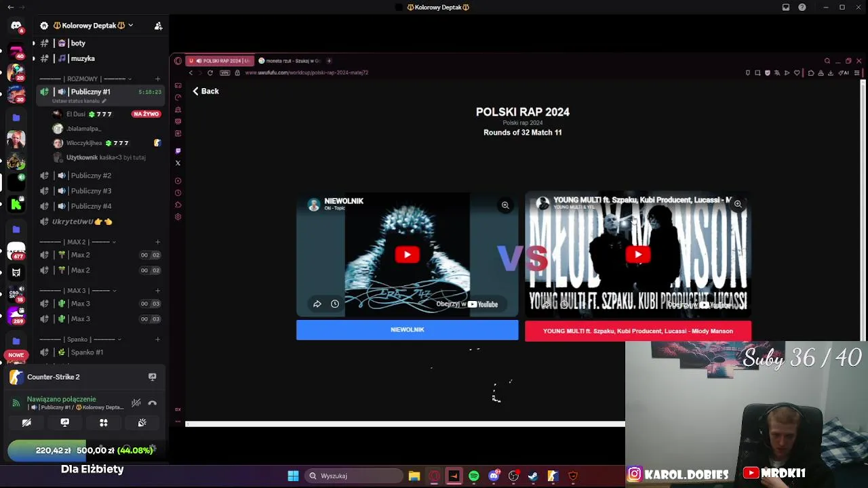Open Discord help icon in title bar
Image resolution: width=868 pixels, height=488 pixels.
tap(802, 7)
